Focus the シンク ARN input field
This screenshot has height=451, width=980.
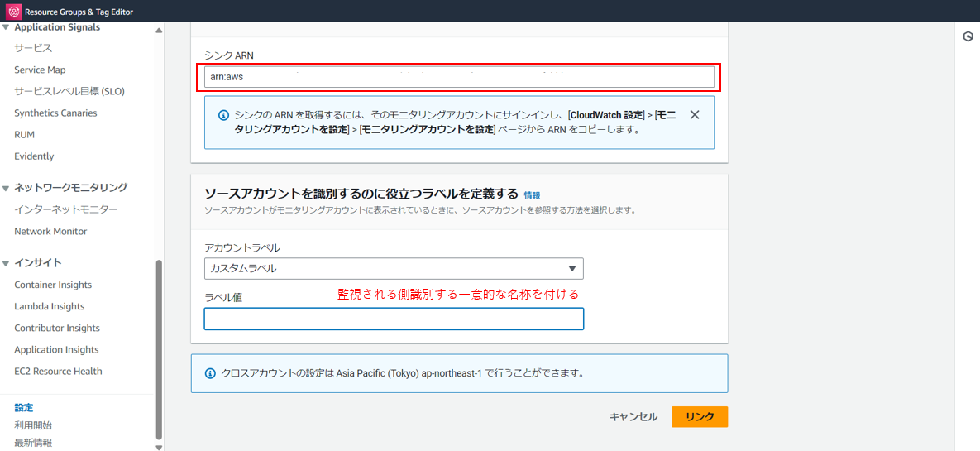tap(459, 77)
